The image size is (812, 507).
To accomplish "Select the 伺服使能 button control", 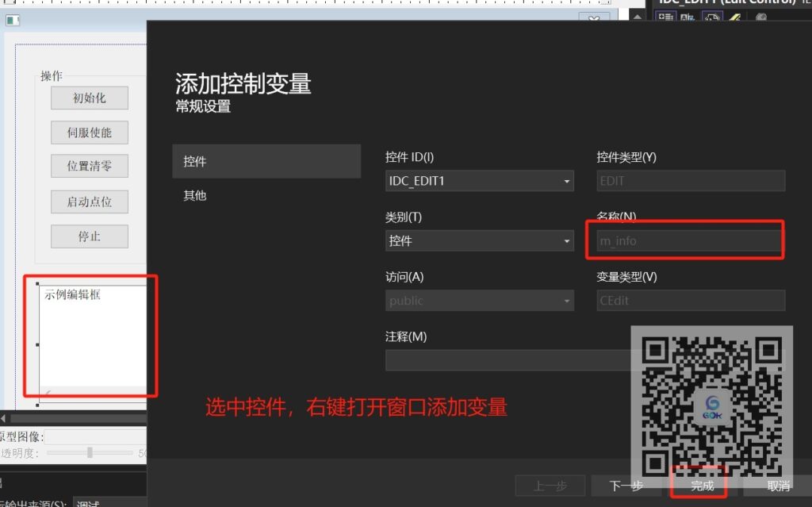I will coord(89,133).
